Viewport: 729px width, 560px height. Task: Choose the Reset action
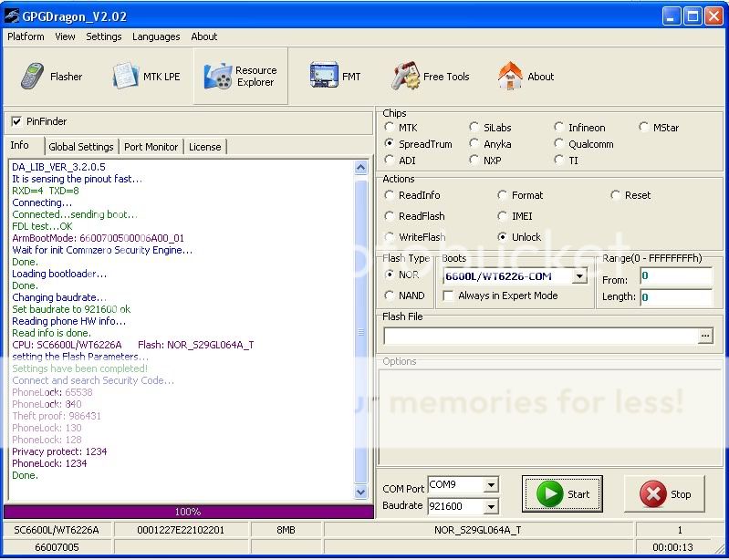click(615, 195)
